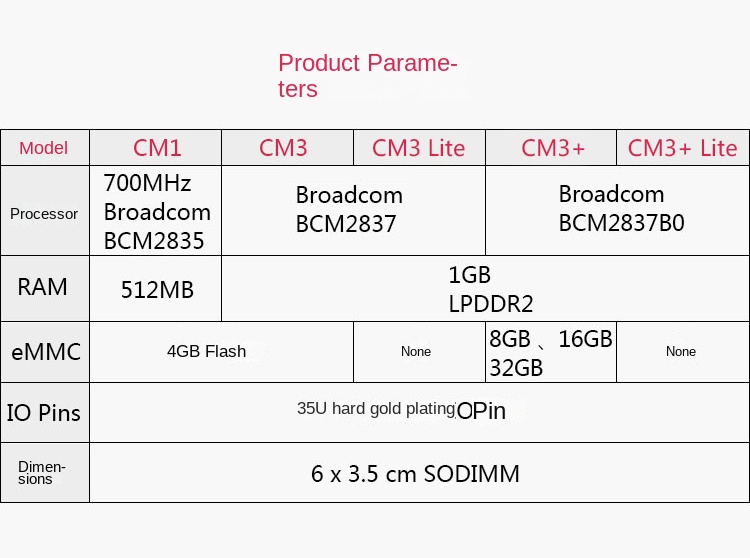Image resolution: width=750 pixels, height=558 pixels.
Task: Click the '512MB' RAM cell
Action: point(157,290)
